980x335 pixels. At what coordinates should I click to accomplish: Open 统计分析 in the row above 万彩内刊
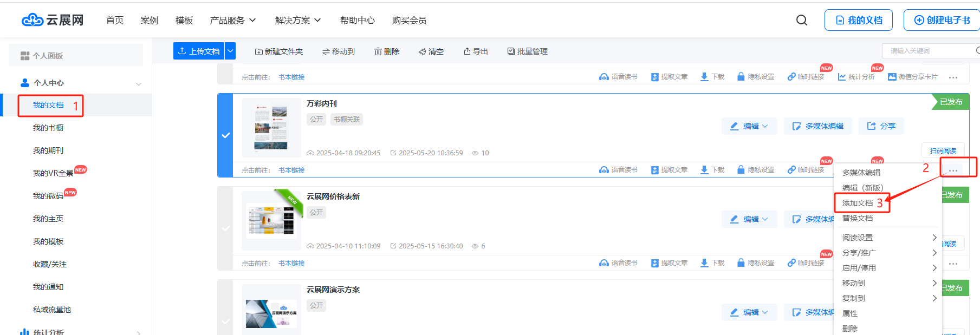coord(856,77)
